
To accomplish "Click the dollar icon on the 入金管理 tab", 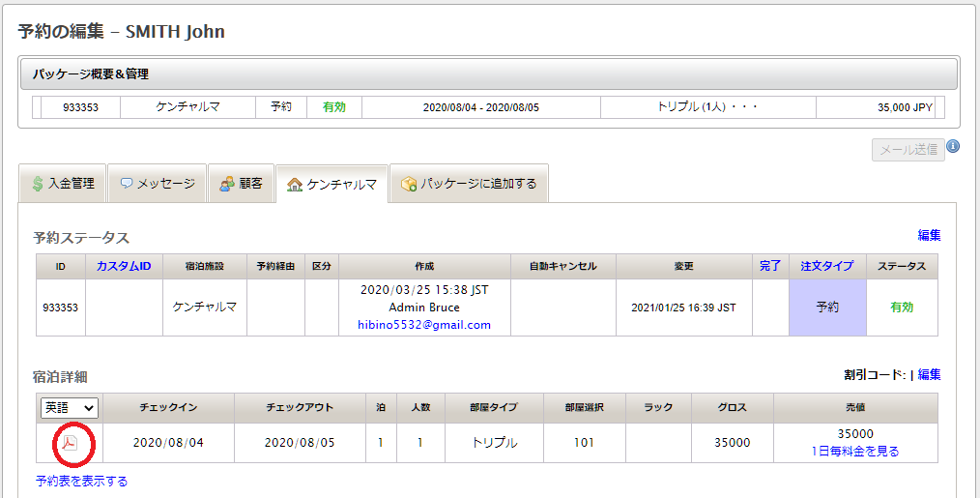I will pyautogui.click(x=38, y=183).
